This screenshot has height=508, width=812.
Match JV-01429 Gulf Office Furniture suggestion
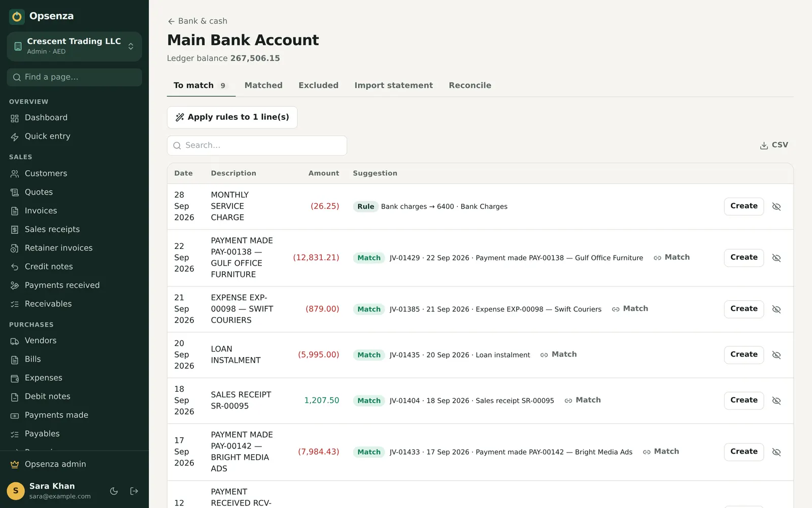[x=671, y=258]
